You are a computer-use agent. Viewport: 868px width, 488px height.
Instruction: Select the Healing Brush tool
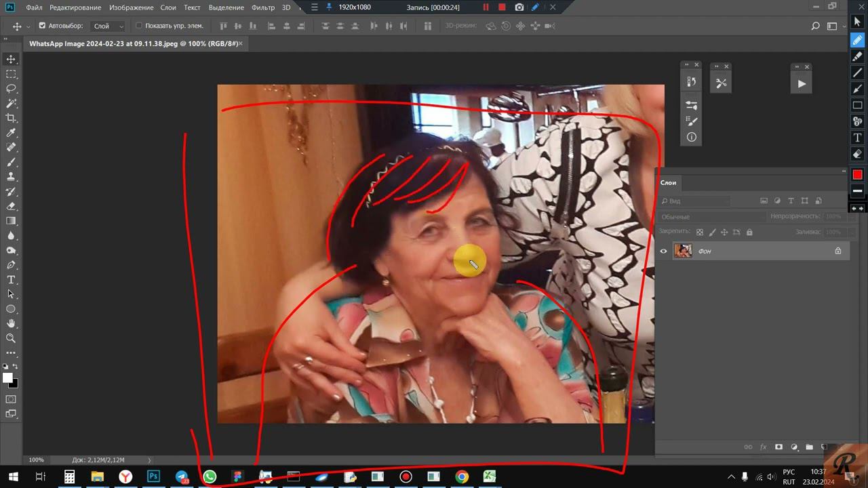(11, 148)
